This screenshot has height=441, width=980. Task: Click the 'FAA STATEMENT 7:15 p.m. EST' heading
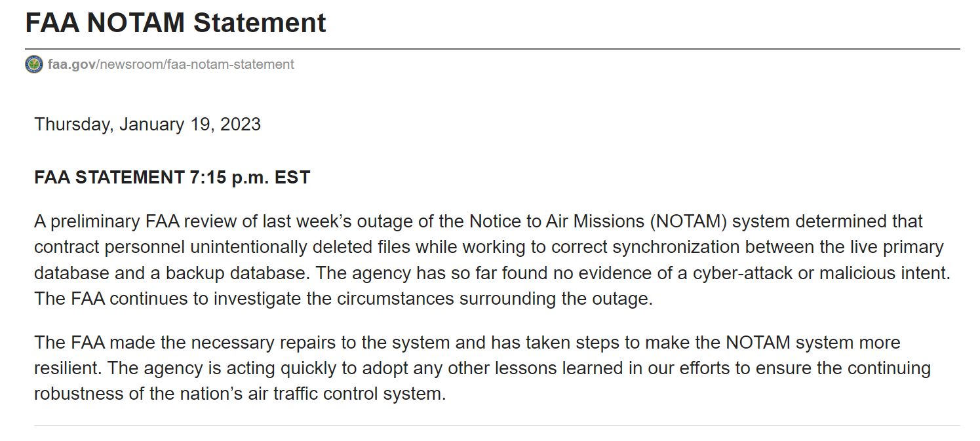[172, 178]
